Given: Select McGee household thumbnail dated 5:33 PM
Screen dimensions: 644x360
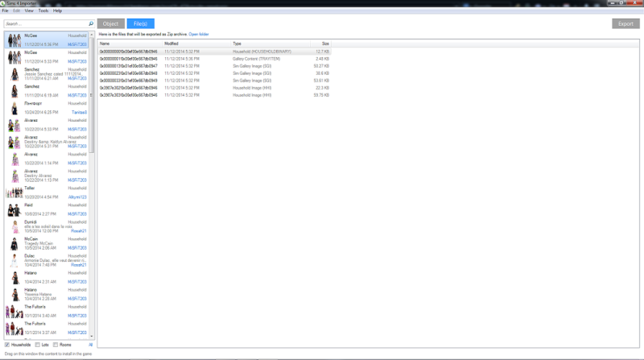Looking at the screenshot, I should coord(14,57).
